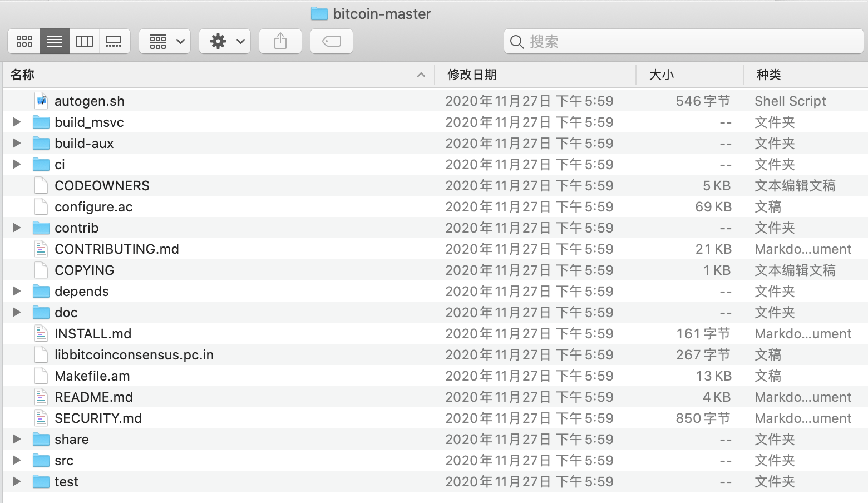Sort by the 种类 column header
The width and height of the screenshot is (868, 503).
point(806,75)
